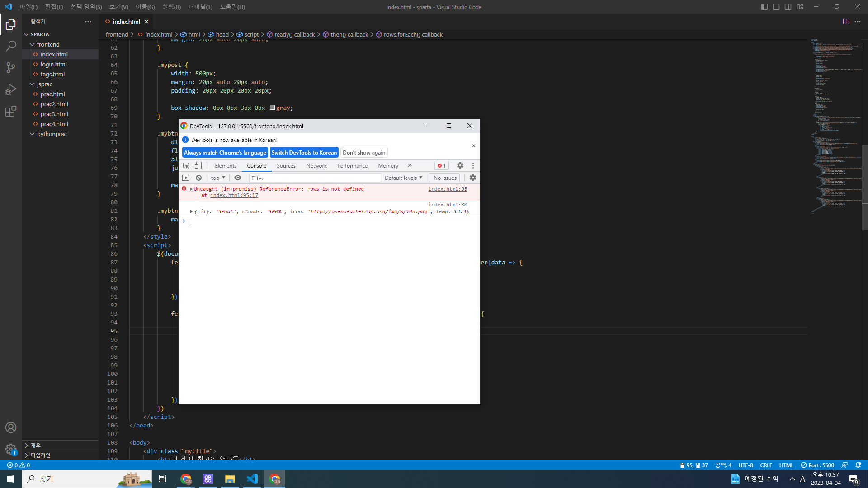Open Console settings gear in DevTools

pos(473,178)
